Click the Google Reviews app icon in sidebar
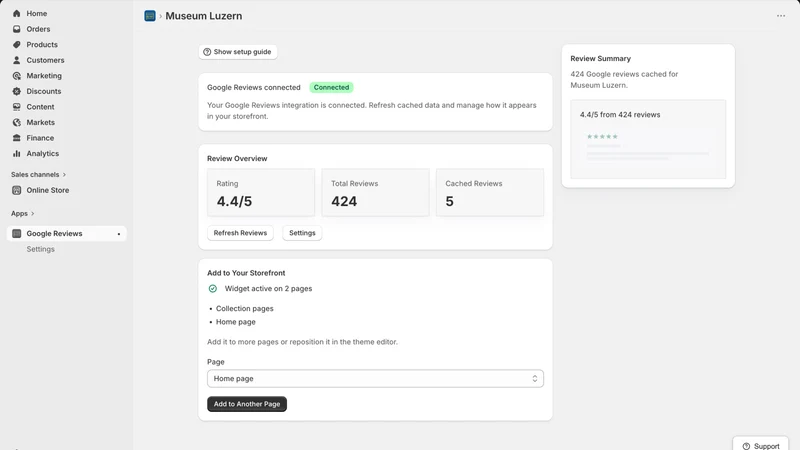Image resolution: width=800 pixels, height=450 pixels. (16, 234)
